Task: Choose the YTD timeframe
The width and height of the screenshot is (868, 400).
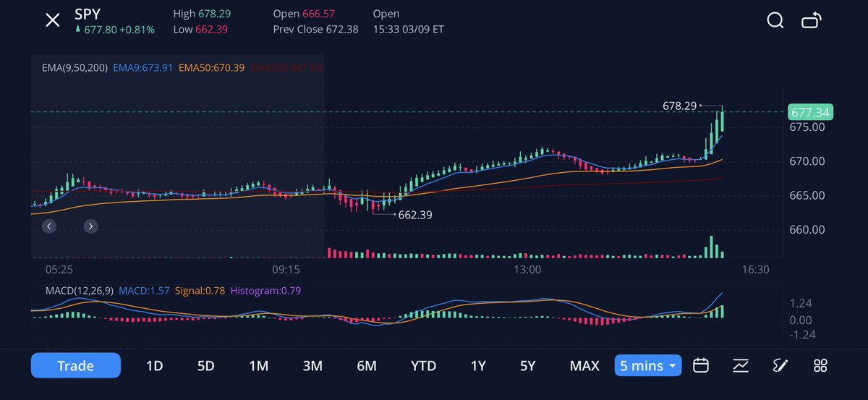Action: [x=423, y=365]
